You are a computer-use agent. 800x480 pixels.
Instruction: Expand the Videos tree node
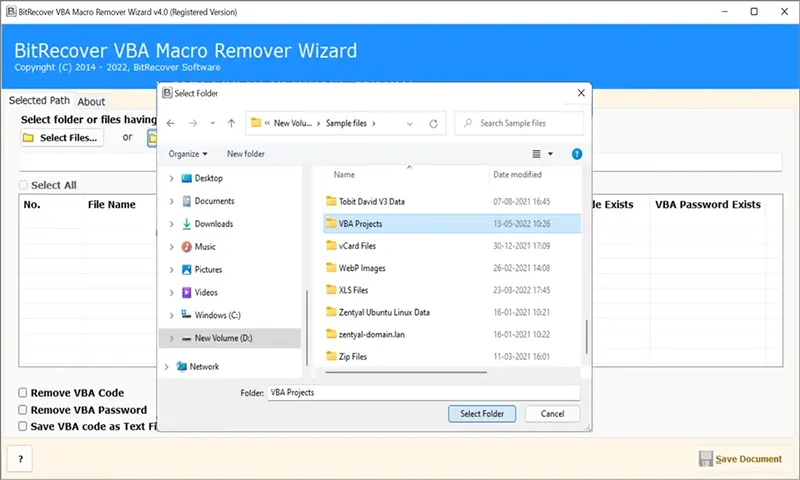[x=171, y=293]
